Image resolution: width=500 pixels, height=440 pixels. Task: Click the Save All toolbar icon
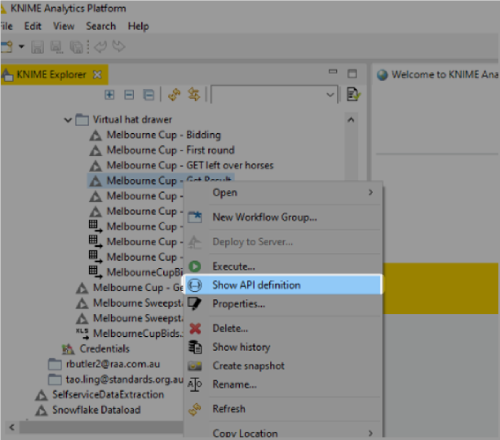point(76,47)
